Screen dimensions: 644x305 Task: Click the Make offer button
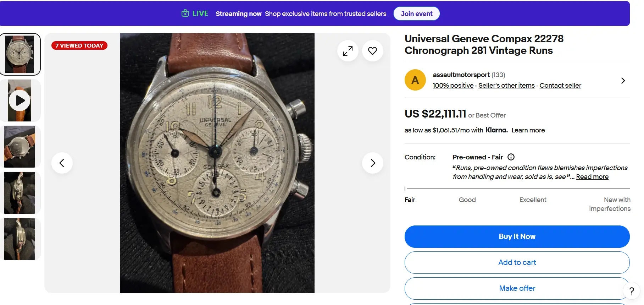click(517, 288)
